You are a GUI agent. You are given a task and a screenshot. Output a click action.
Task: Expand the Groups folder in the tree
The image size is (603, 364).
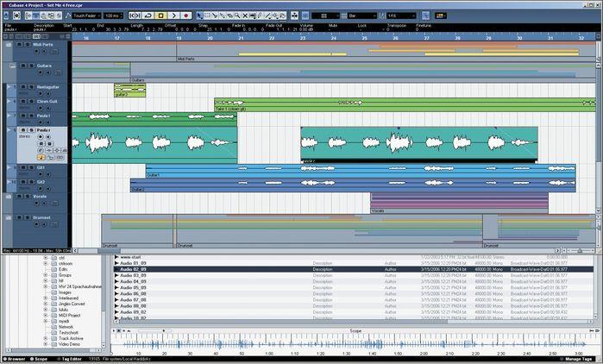click(46, 275)
